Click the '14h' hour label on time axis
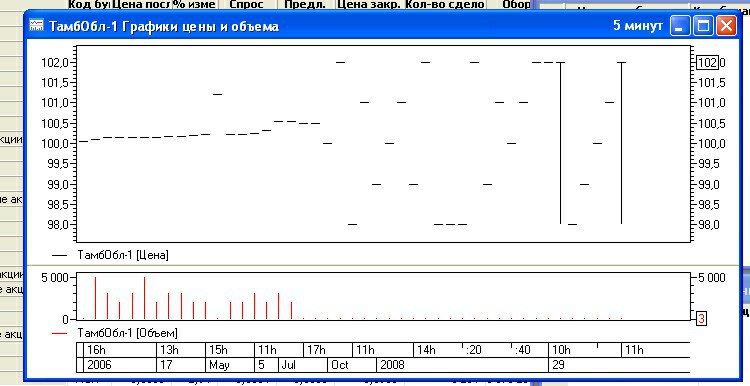Viewport: 750px width, 386px height. pyautogui.click(x=426, y=350)
